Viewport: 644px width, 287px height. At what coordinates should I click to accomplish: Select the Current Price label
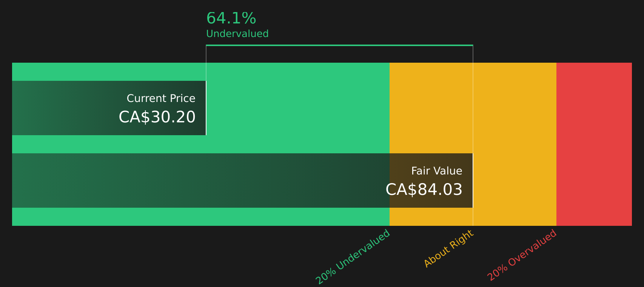point(161,99)
